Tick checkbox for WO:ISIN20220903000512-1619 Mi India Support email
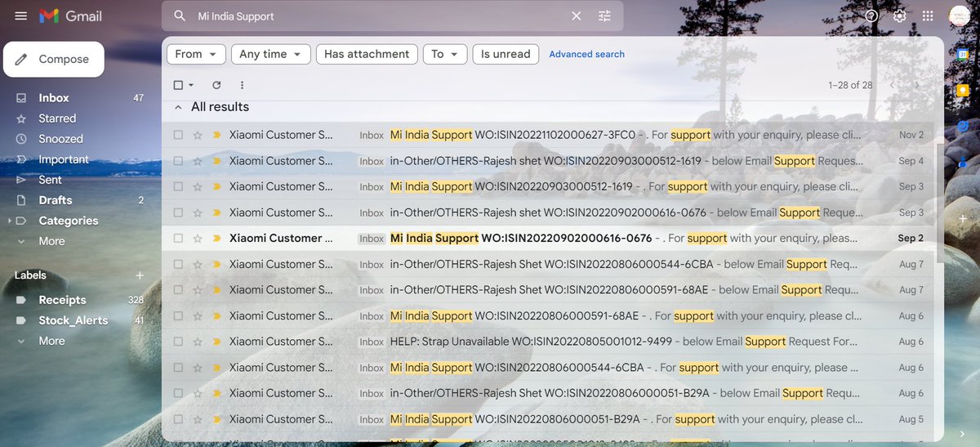The width and height of the screenshot is (980, 447). click(178, 186)
